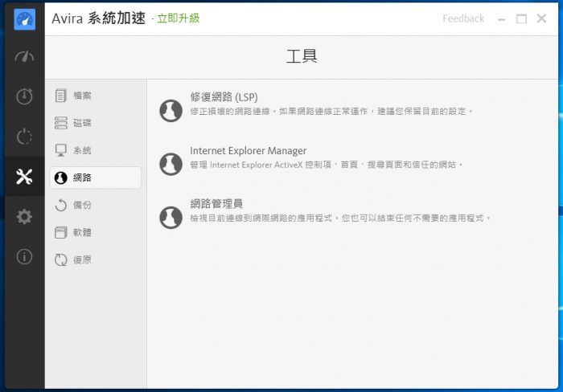Maximize the Avira window

521,18
